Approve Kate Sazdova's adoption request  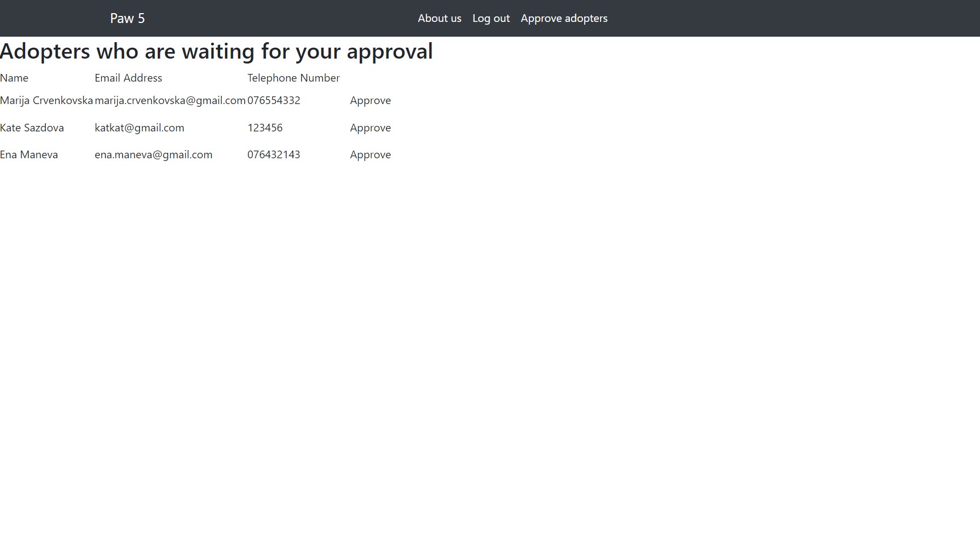click(370, 128)
